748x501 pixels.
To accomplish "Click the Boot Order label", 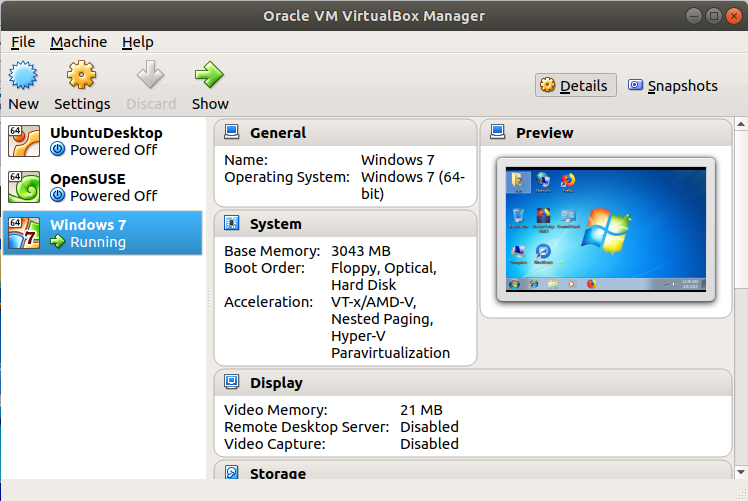I will [264, 268].
